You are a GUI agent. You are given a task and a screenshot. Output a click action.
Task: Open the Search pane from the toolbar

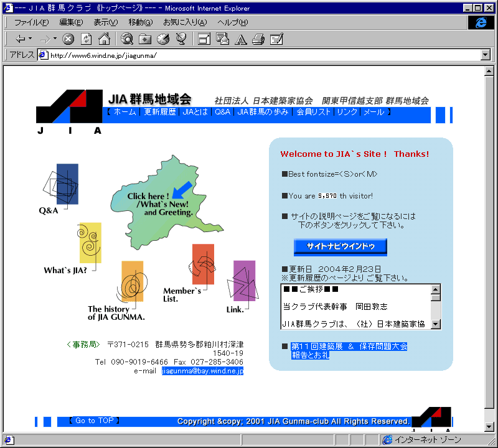(x=127, y=39)
